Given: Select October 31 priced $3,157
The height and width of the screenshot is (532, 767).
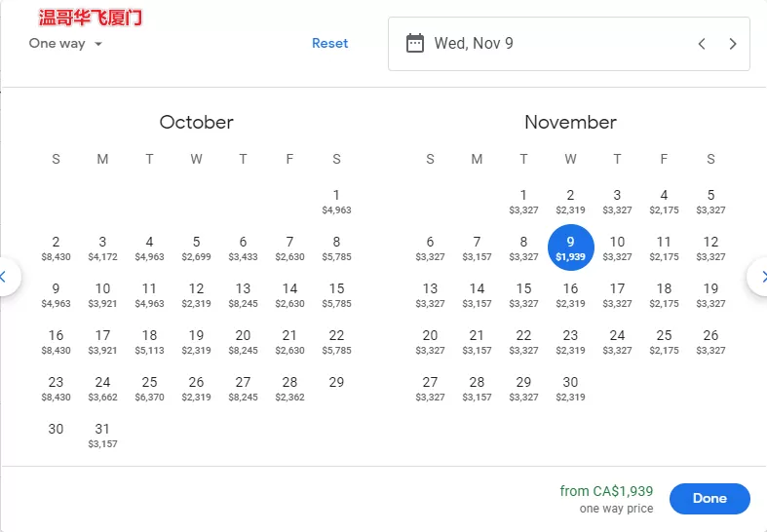Looking at the screenshot, I should click(102, 436).
